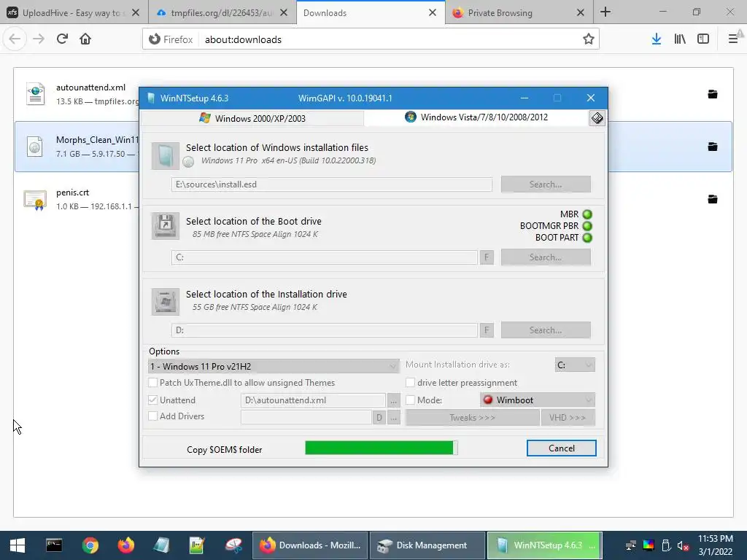Image resolution: width=747 pixels, height=560 pixels.
Task: Select the penis.crt download entry
Action: (x=373, y=199)
